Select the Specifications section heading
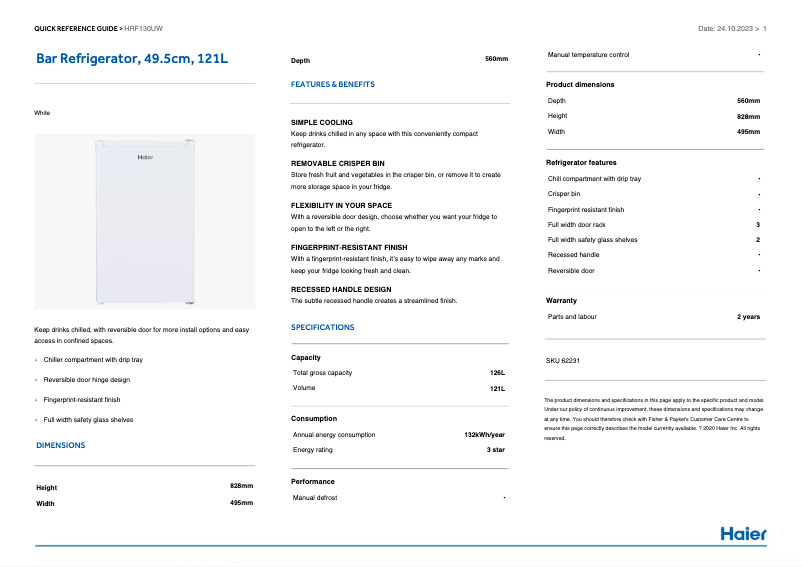Viewport: 802px width, 567px height. [x=322, y=327]
